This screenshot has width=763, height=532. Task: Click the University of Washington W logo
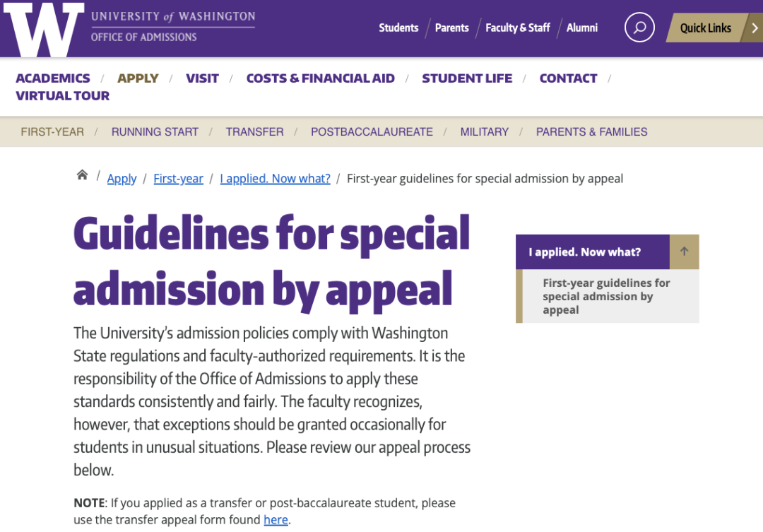44,30
